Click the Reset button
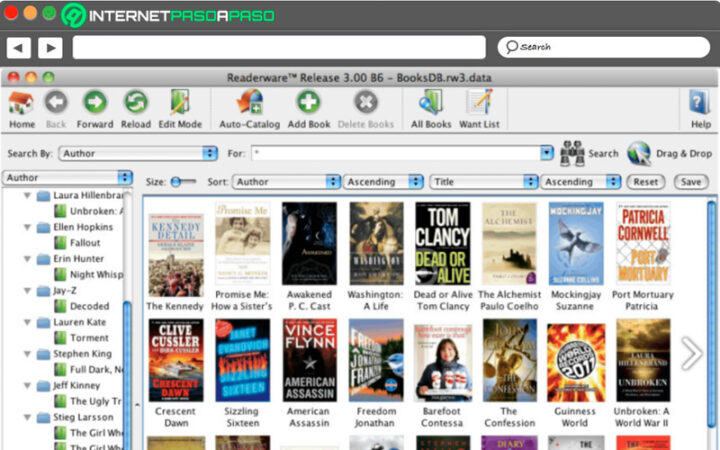 (646, 182)
